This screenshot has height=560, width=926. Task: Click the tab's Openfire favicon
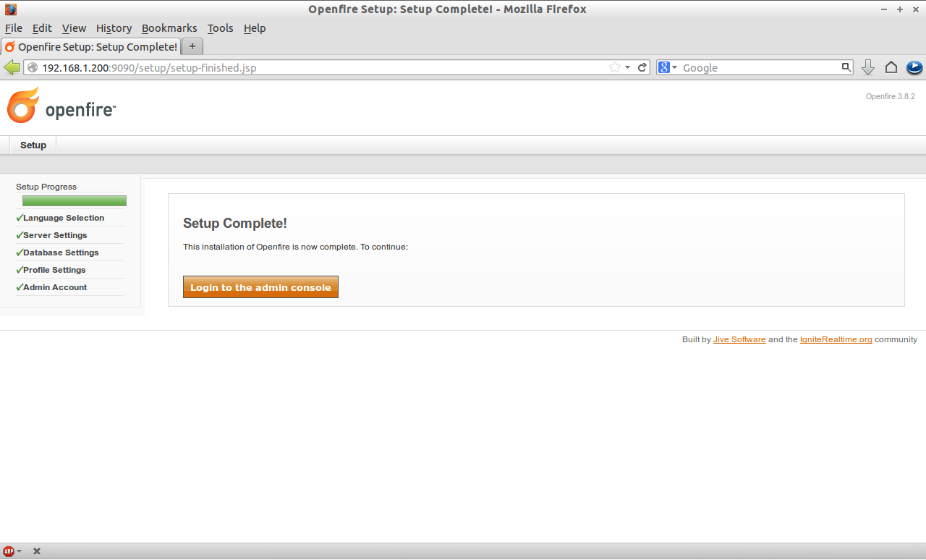(x=10, y=47)
